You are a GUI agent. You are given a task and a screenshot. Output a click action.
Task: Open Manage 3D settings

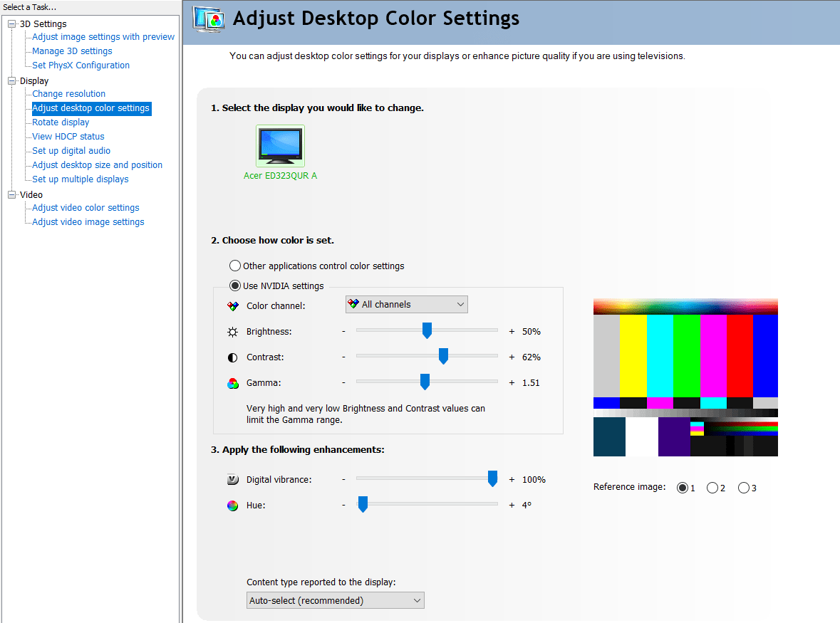pyautogui.click(x=73, y=51)
